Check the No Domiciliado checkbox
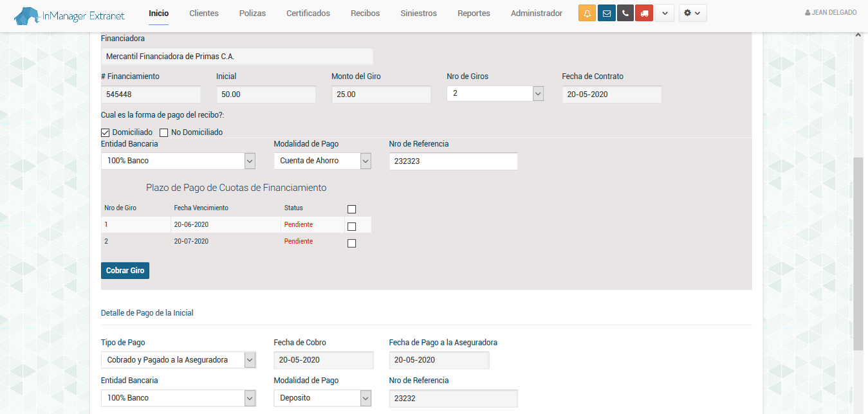This screenshot has width=868, height=414. click(164, 132)
